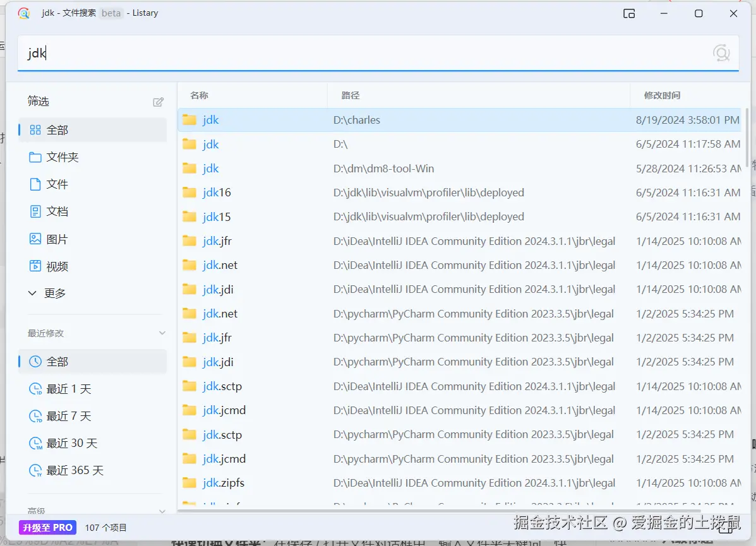The width and height of the screenshot is (756, 546).
Task: Click the 最近 1 天 clock icon
Action: point(35,389)
